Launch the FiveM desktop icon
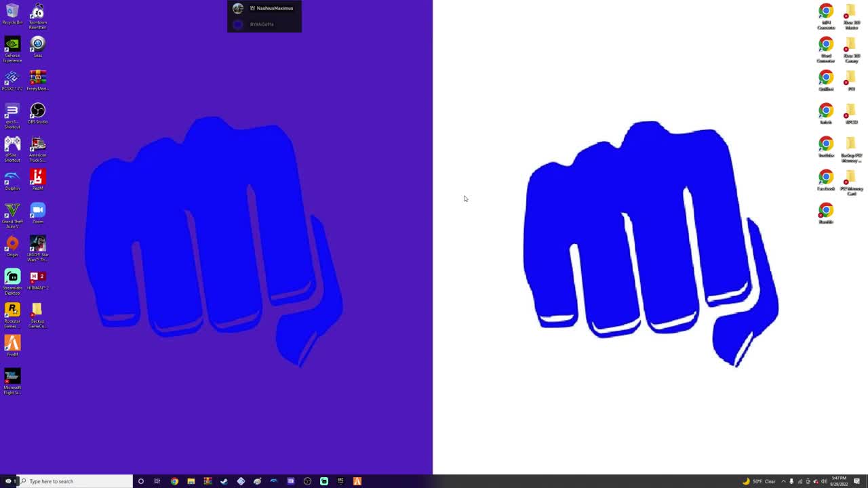The width and height of the screenshot is (868, 488). [x=12, y=346]
